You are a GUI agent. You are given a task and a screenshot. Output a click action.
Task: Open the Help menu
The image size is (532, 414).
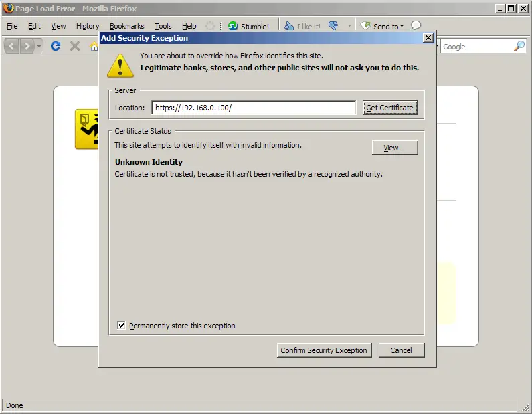coord(189,26)
